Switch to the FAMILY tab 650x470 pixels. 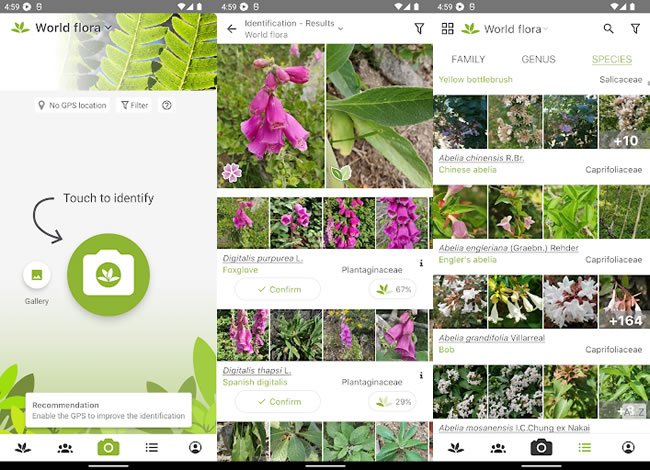click(468, 60)
